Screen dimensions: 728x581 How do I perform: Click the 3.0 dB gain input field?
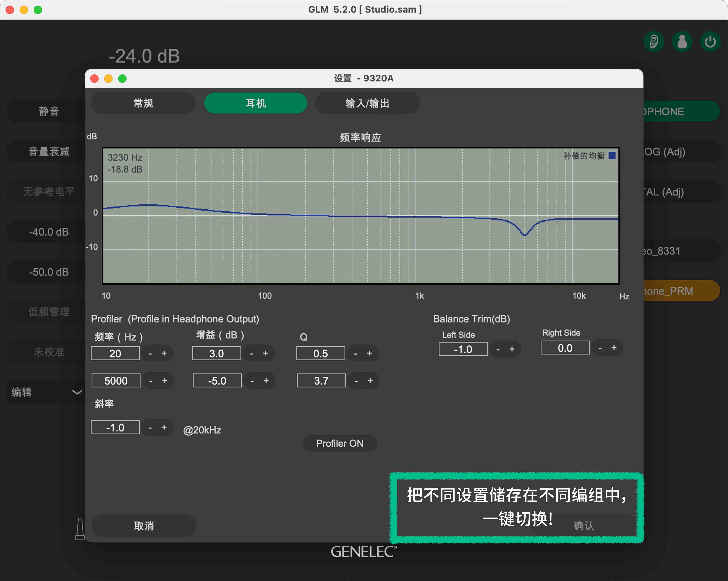[216, 353]
